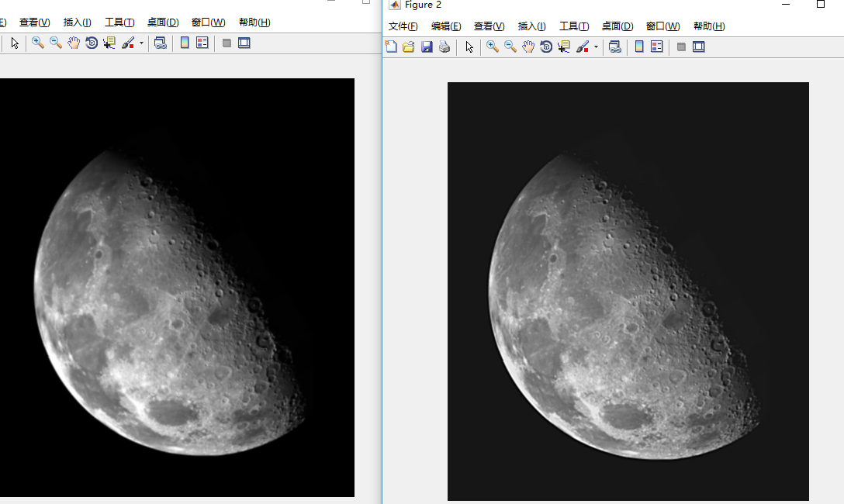This screenshot has height=504, width=844.
Task: Toggle Edit Plot arrow in left figure window
Action: tap(15, 43)
